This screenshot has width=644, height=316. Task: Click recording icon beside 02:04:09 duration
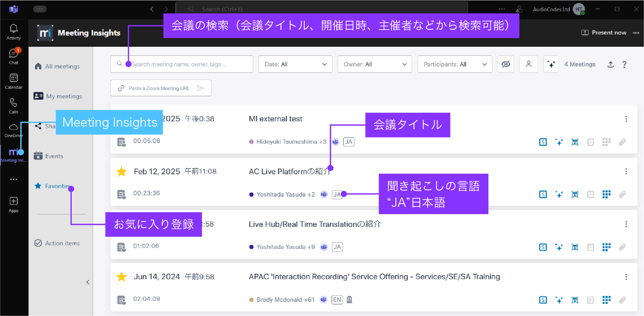(x=122, y=300)
